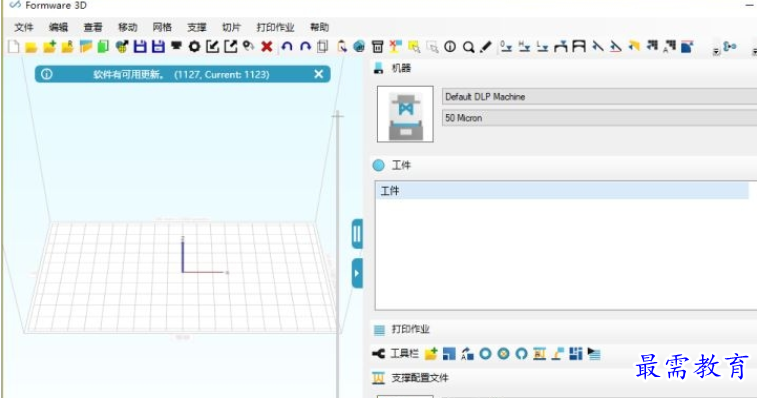This screenshot has height=398, width=757.
Task: Click the blank new-file icon in the toolbar
Action: [x=14, y=47]
